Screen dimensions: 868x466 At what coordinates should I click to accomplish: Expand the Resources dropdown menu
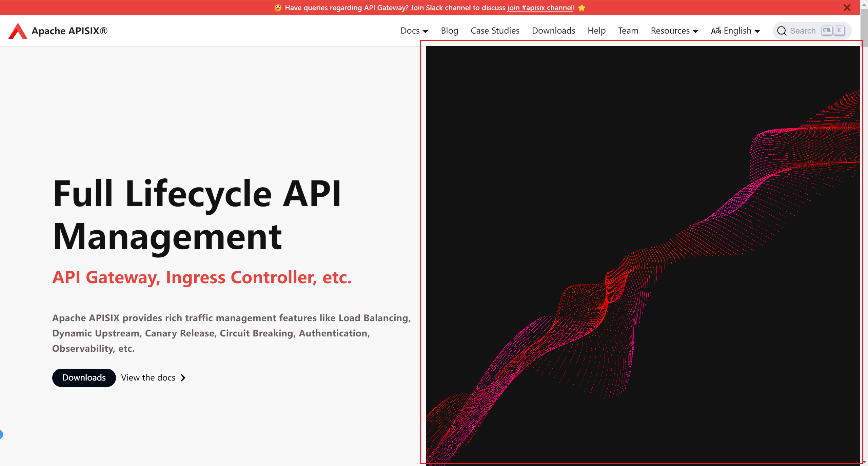[x=674, y=31]
